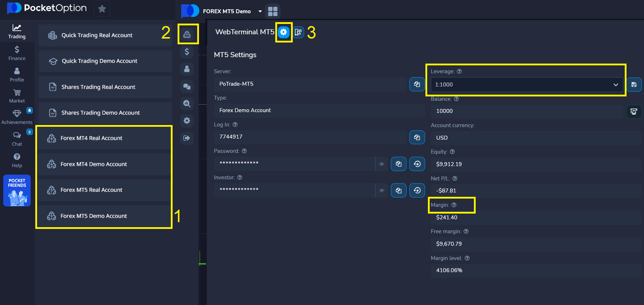Open the FOREX MT5 Demo account dropdown
The image size is (644, 305).
click(260, 11)
